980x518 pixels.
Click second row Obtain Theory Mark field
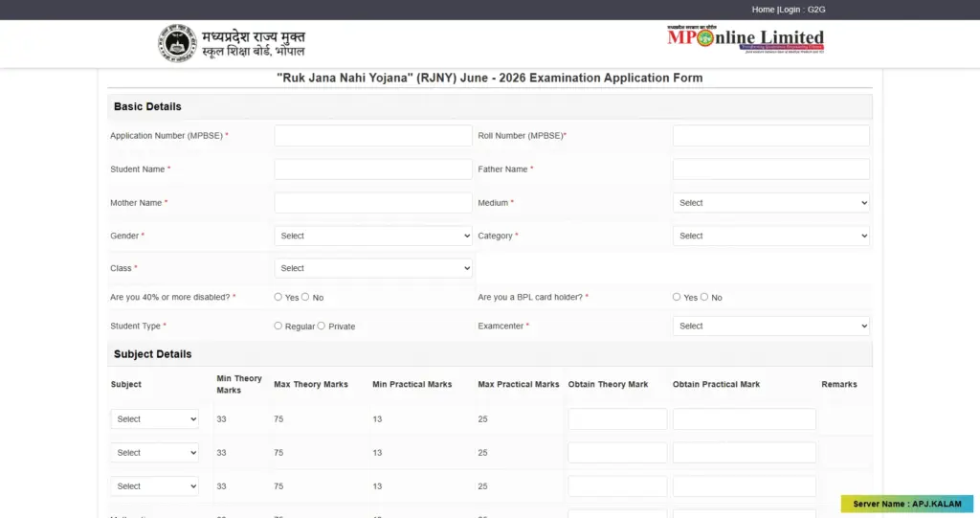[x=617, y=452]
